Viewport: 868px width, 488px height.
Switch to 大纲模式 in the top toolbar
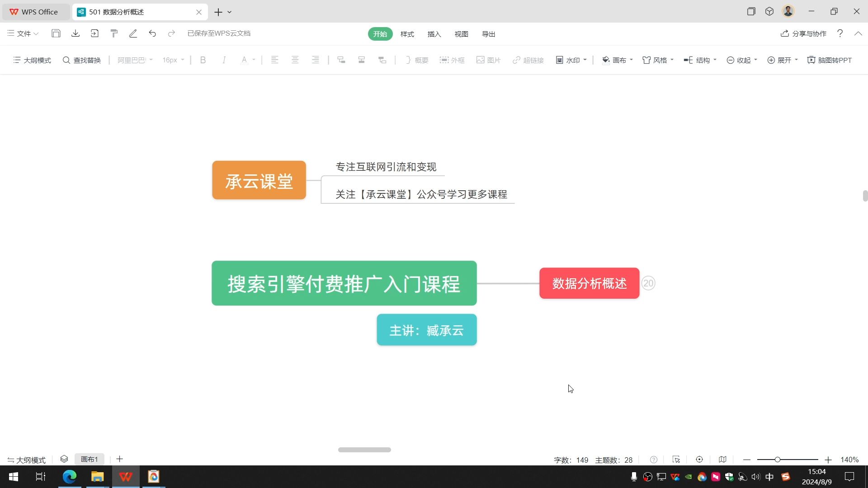click(x=32, y=60)
